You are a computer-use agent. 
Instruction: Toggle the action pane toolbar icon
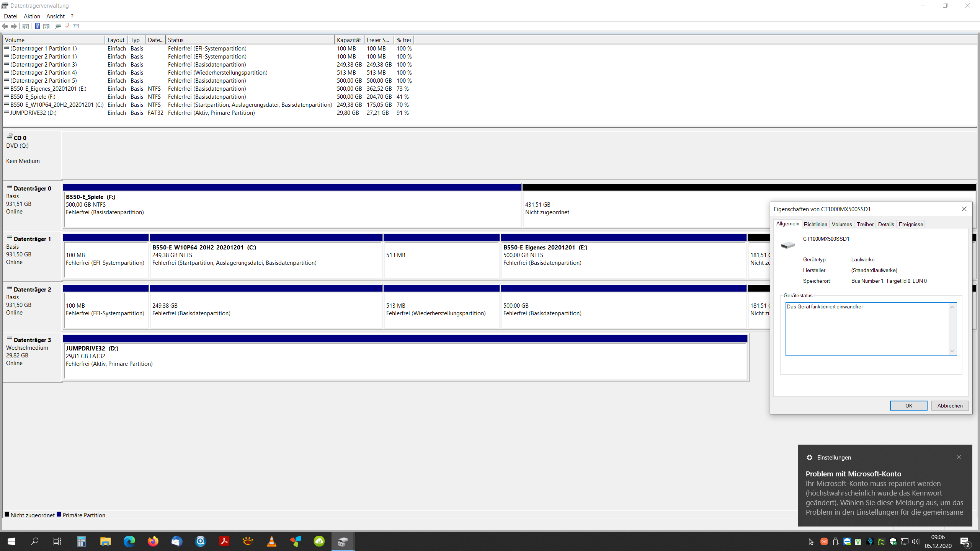coord(46,26)
